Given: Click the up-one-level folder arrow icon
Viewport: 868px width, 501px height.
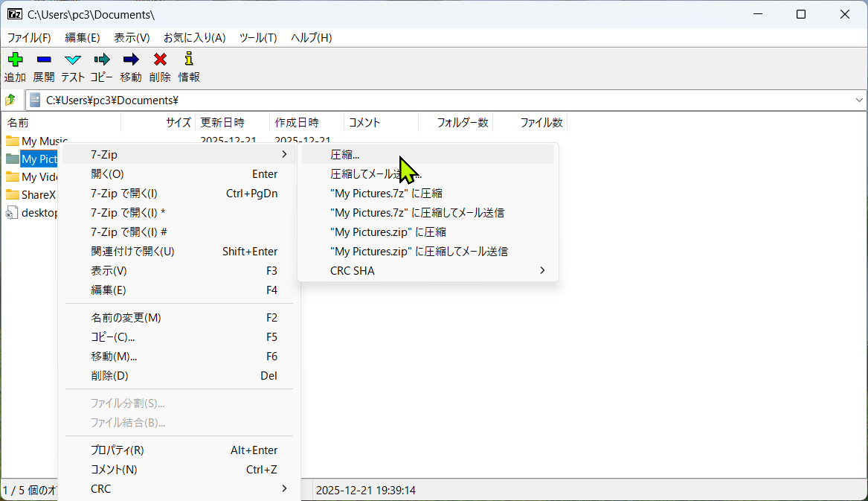Looking at the screenshot, I should pyautogui.click(x=10, y=99).
